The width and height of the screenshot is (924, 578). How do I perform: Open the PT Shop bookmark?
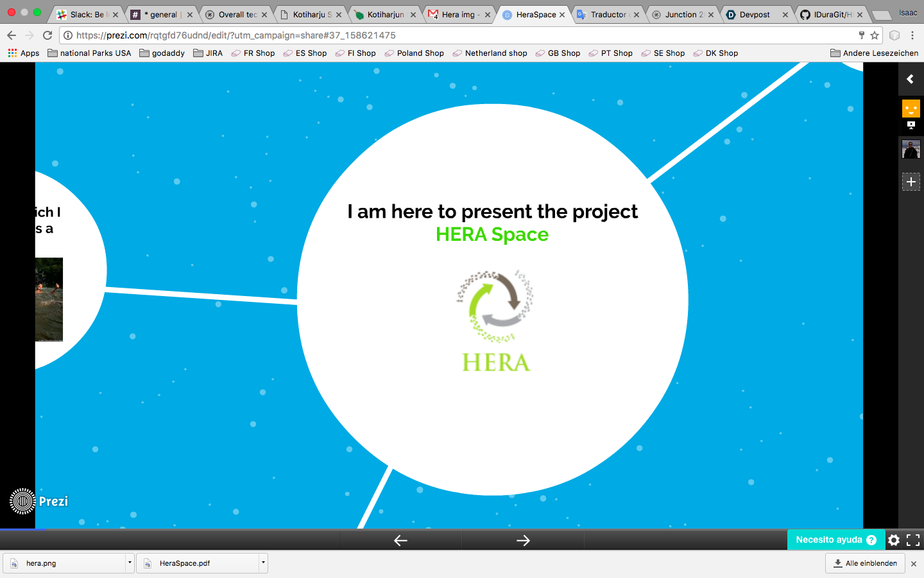(x=610, y=53)
